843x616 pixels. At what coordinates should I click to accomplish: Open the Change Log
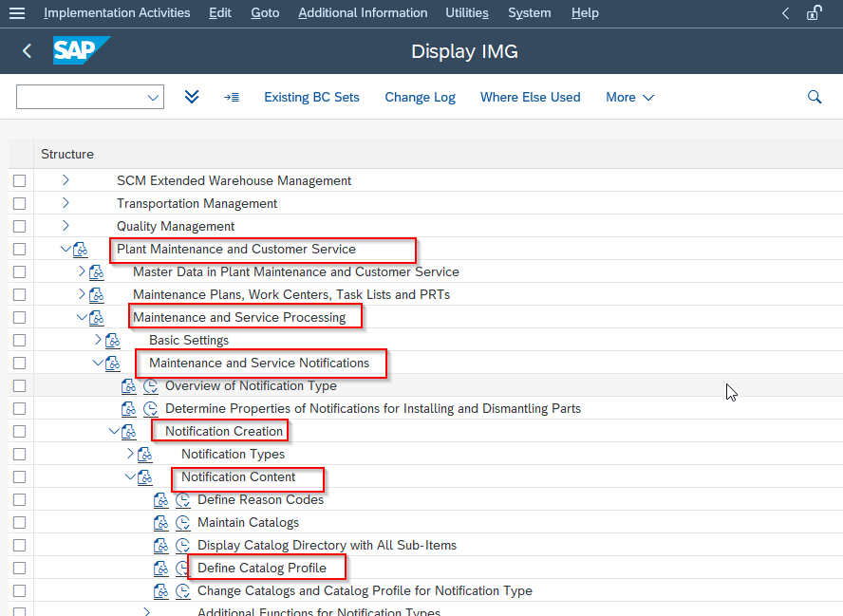(x=420, y=98)
